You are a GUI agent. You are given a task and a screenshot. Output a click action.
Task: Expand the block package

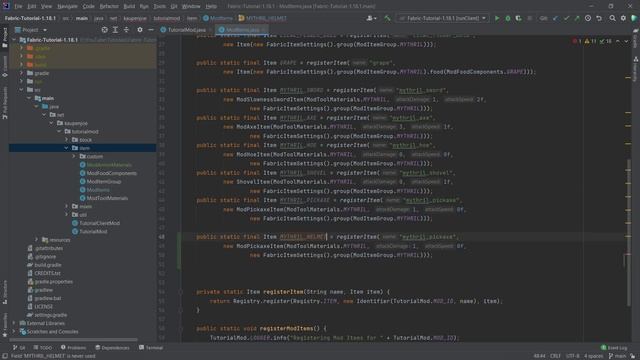[x=67, y=140]
